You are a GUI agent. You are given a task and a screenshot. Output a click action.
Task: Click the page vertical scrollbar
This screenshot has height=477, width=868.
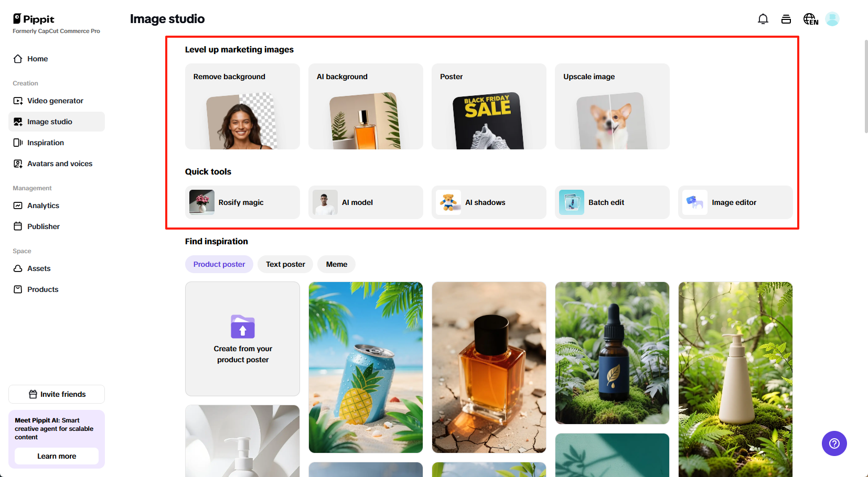(866, 86)
